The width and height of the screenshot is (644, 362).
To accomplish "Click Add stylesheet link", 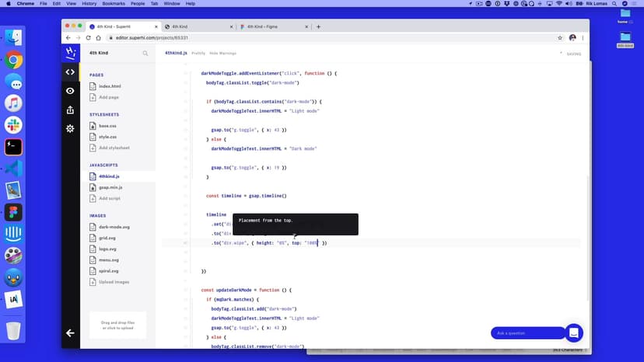I will pos(114,148).
